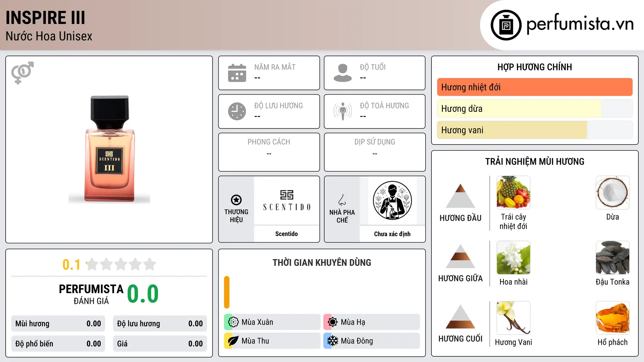Click the last rating star
Image resolution: width=644 pixels, height=362 pixels.
coord(150,264)
